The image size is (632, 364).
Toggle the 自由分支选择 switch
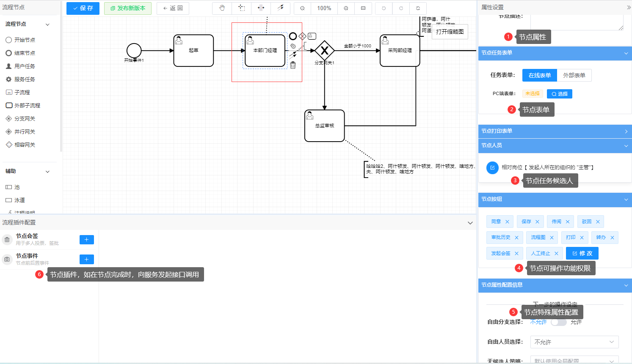tap(559, 322)
